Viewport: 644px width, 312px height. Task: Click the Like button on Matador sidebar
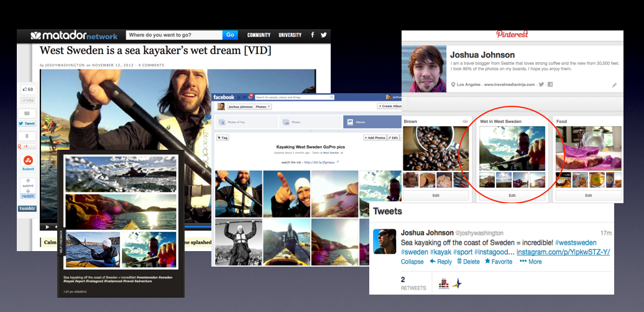pyautogui.click(x=27, y=100)
